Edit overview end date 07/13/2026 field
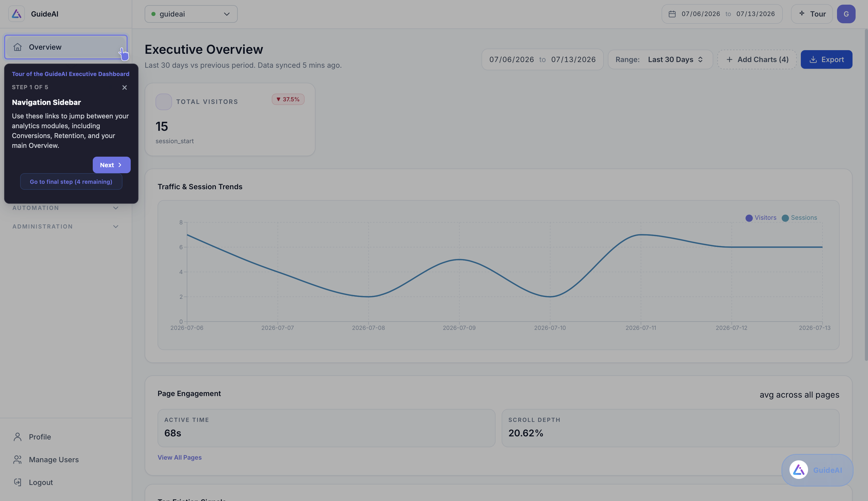The height and width of the screenshot is (501, 868). (574, 59)
